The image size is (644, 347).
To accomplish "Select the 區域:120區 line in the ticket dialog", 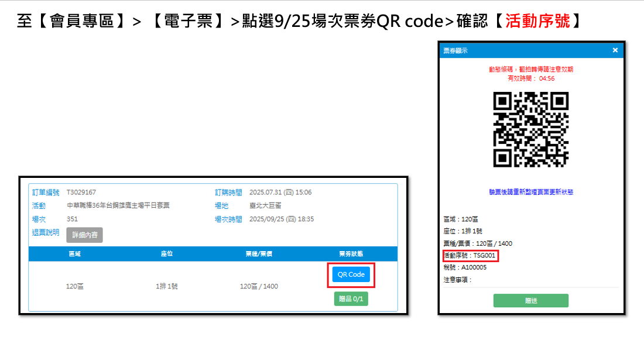I will coord(461,219).
